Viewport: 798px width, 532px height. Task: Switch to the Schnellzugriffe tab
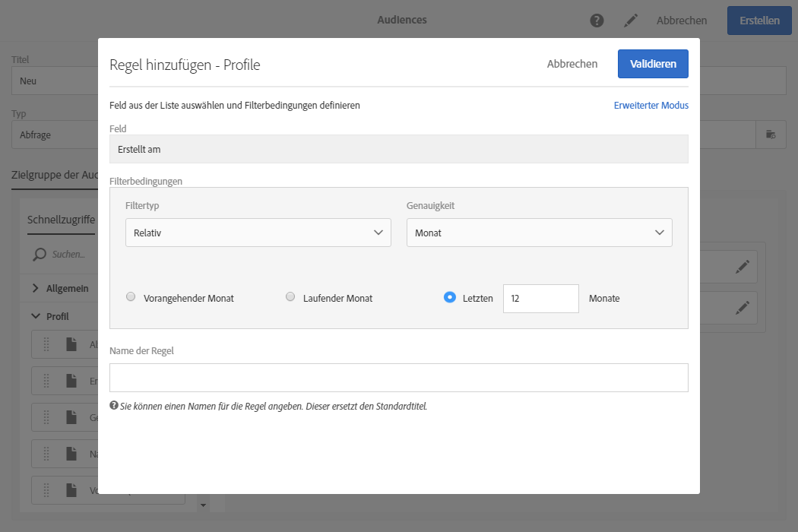(61, 220)
